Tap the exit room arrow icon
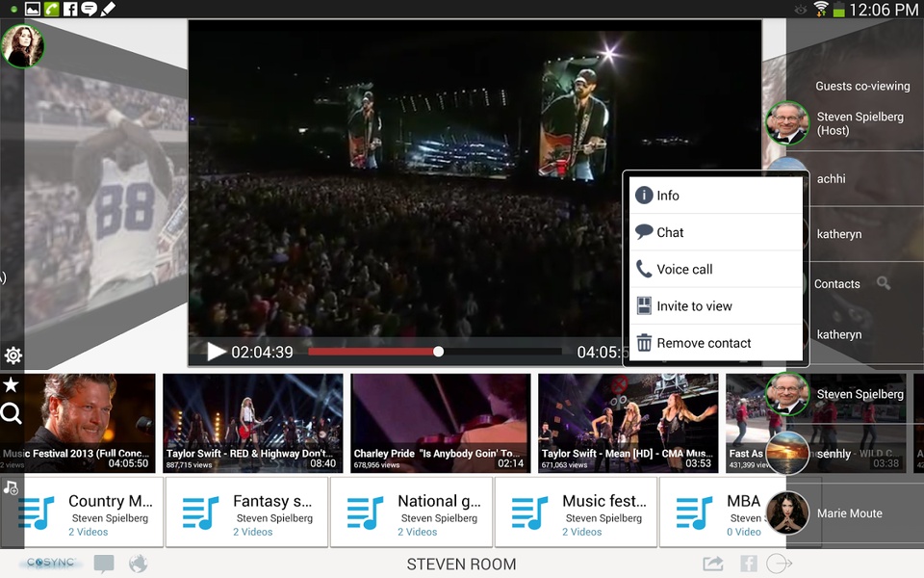The height and width of the screenshot is (578, 924). click(x=779, y=564)
